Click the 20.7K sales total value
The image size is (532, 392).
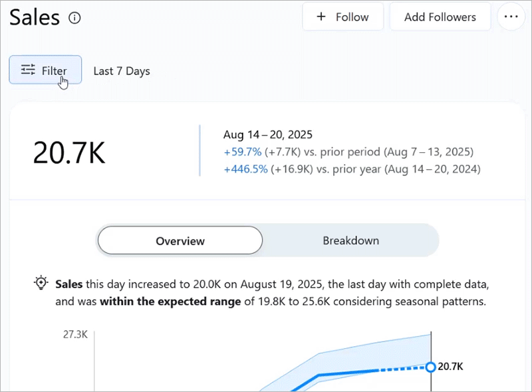pyautogui.click(x=69, y=153)
